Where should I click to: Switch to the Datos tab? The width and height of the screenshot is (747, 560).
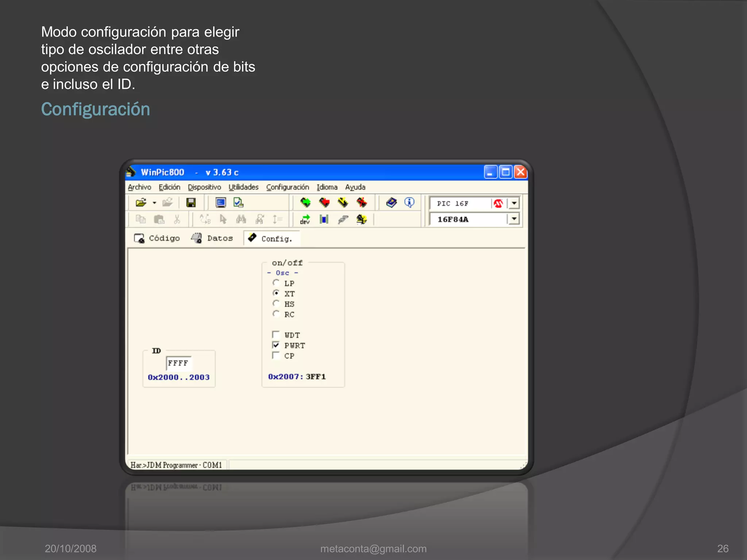pos(212,238)
